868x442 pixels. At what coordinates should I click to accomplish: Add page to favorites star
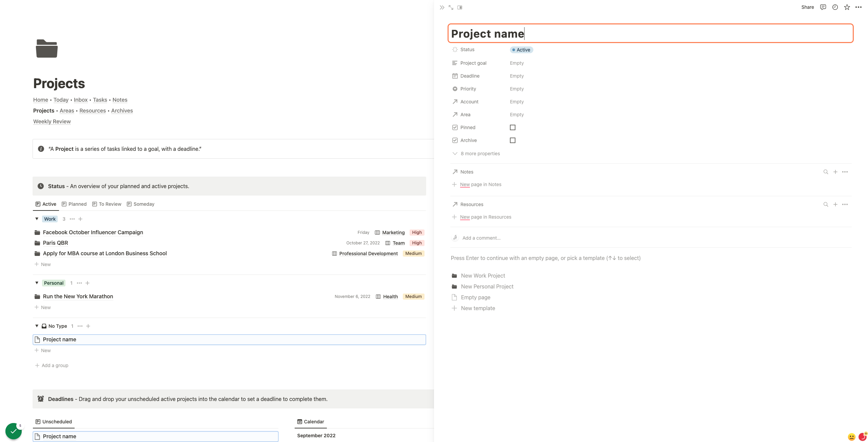click(847, 7)
